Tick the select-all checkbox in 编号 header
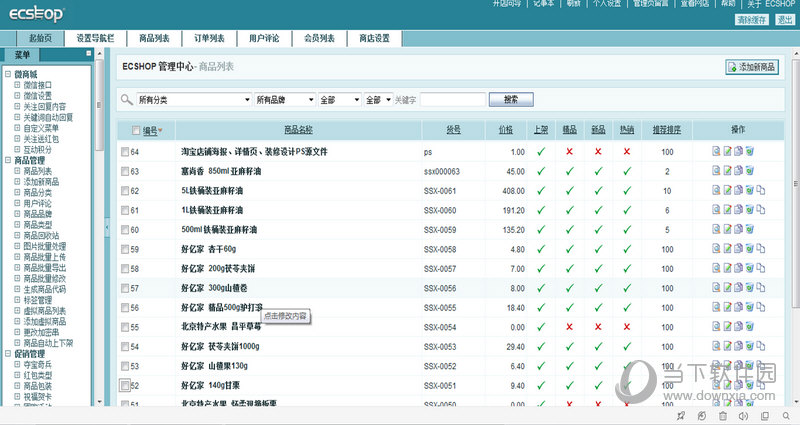This screenshot has height=425, width=800. click(136, 131)
